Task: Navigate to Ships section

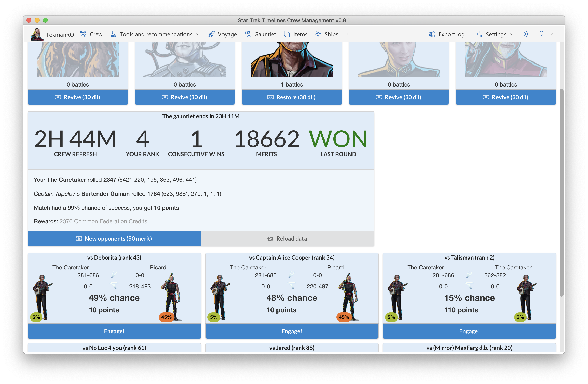Action: tap(330, 34)
